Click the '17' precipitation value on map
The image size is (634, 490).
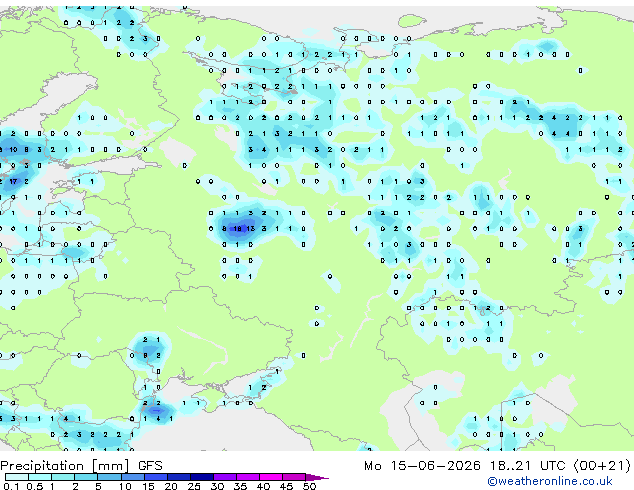[13, 182]
